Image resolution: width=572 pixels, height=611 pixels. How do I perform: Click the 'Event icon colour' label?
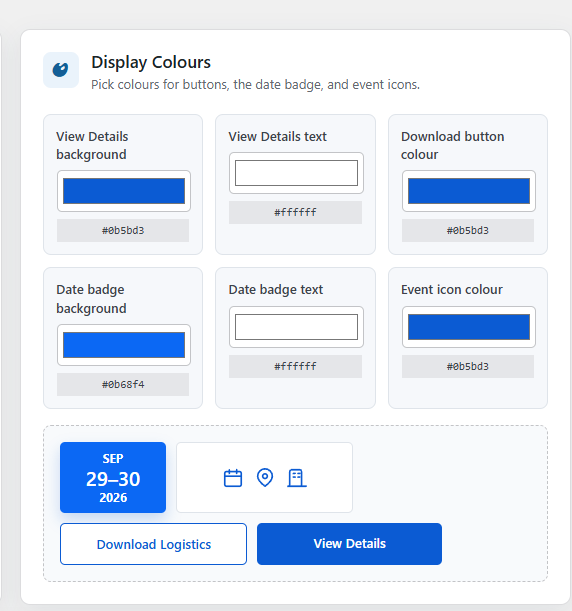tap(452, 290)
